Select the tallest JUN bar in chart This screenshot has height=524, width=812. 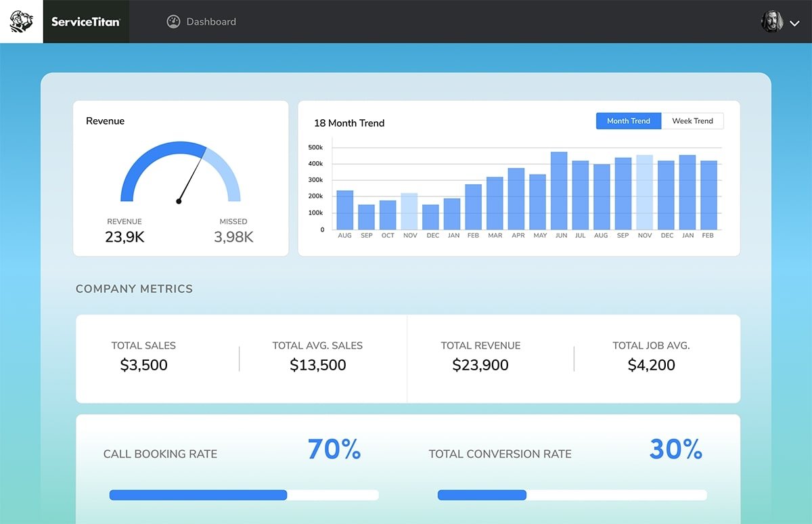tap(559, 191)
